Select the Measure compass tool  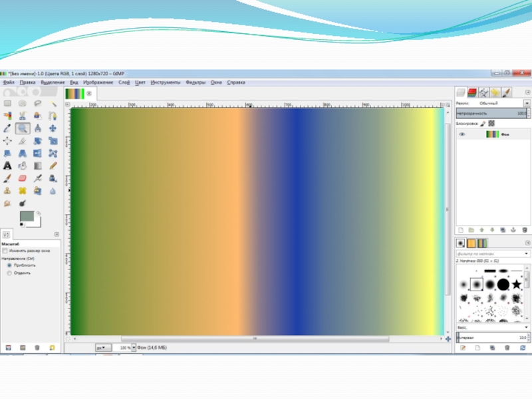37,128
